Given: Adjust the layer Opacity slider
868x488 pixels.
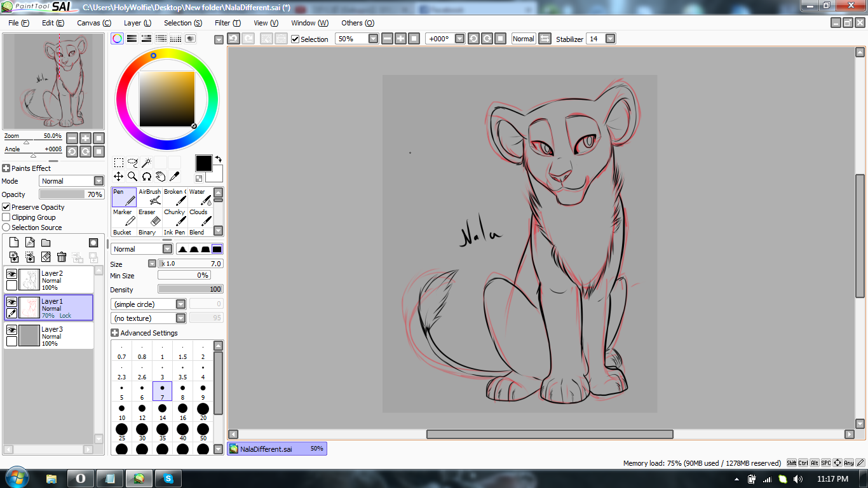Looking at the screenshot, I should [x=71, y=194].
